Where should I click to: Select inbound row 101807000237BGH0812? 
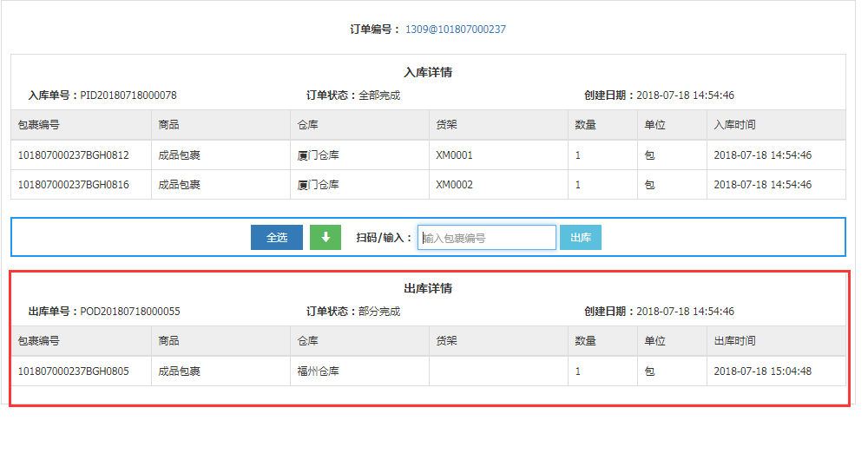[x=74, y=155]
